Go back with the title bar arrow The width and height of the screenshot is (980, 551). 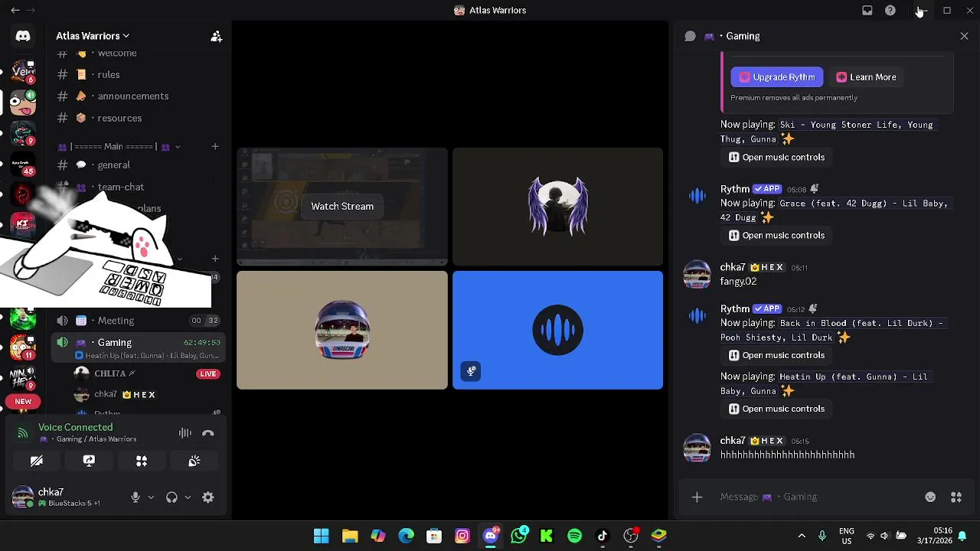click(x=15, y=11)
